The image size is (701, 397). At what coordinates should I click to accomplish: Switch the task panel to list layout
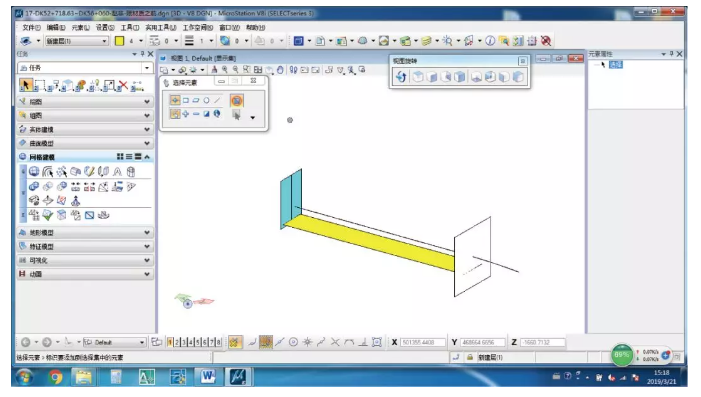(129, 156)
